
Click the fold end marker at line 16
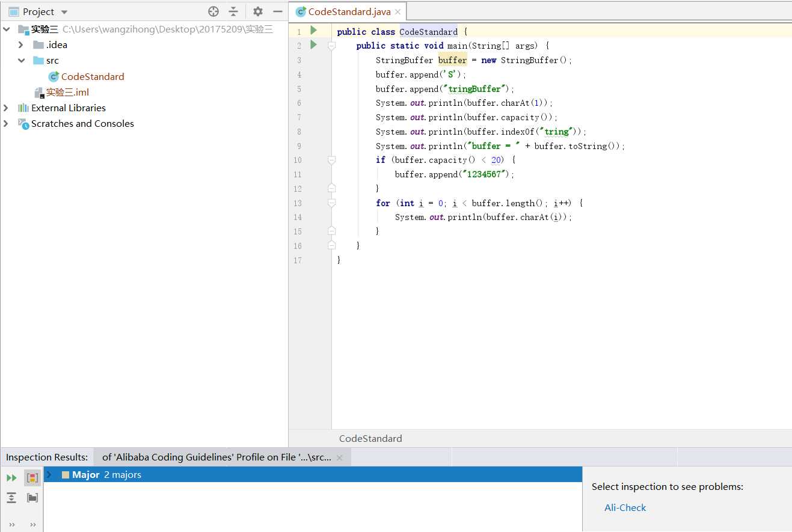point(331,245)
